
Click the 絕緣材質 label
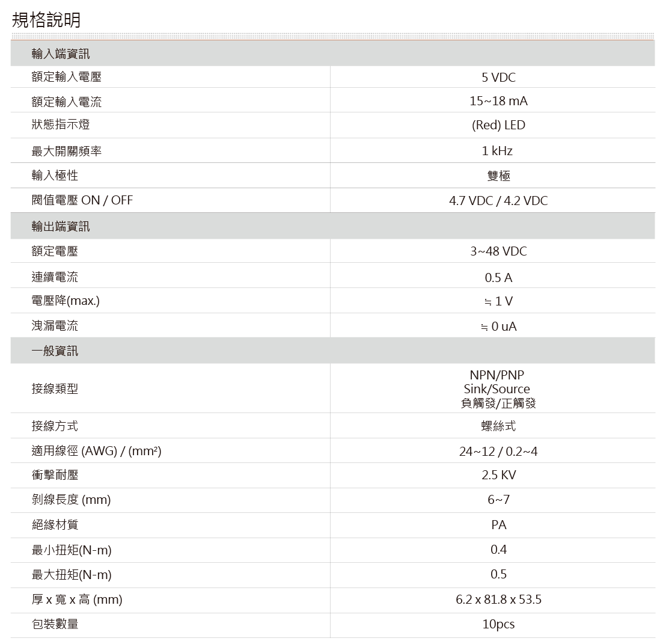point(55,524)
